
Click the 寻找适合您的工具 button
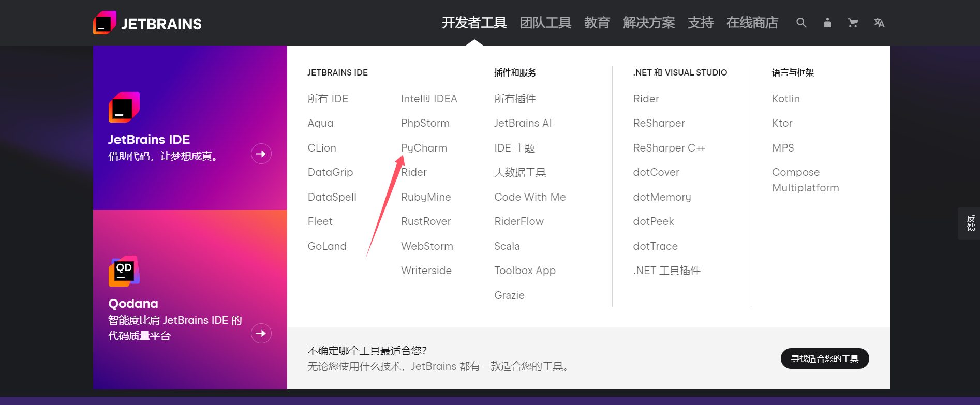click(x=825, y=358)
